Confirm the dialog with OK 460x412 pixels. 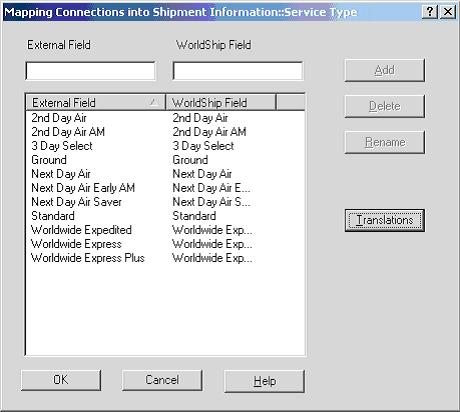(61, 380)
